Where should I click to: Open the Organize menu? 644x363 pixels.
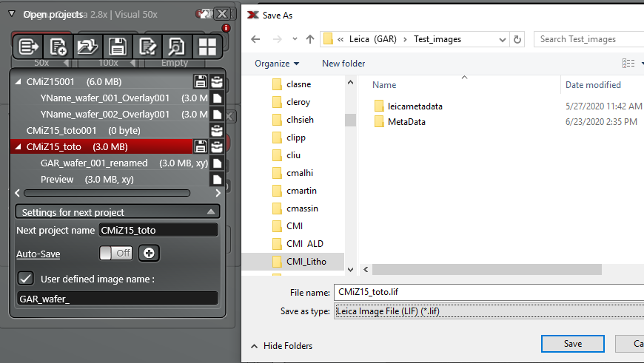(x=277, y=64)
